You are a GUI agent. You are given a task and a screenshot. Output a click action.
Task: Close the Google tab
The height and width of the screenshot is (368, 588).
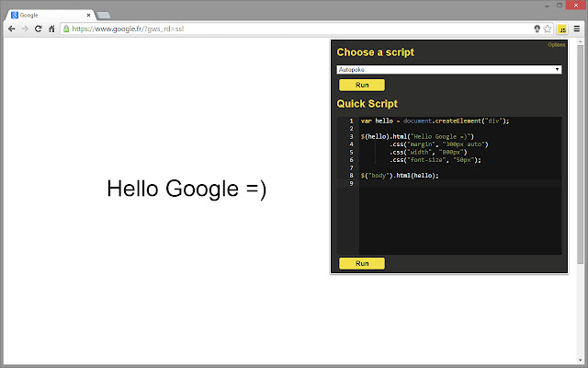pos(88,15)
